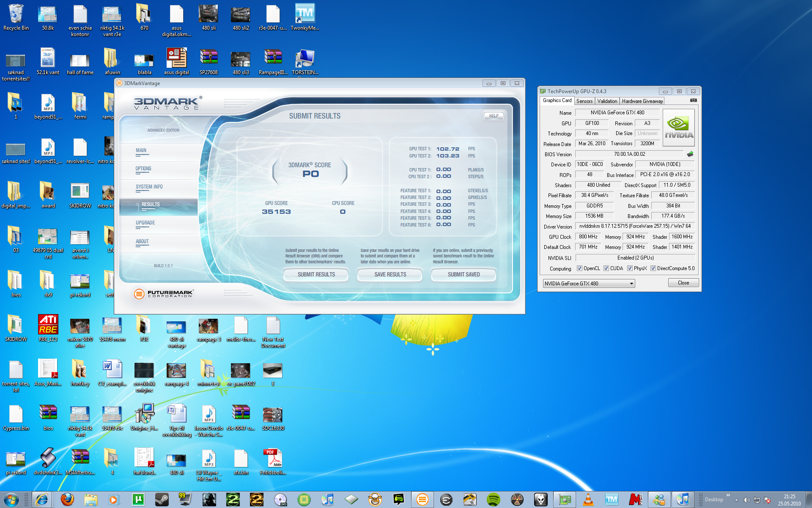Open Spotify from the taskbar
This screenshot has width=812, height=508.
click(x=493, y=500)
